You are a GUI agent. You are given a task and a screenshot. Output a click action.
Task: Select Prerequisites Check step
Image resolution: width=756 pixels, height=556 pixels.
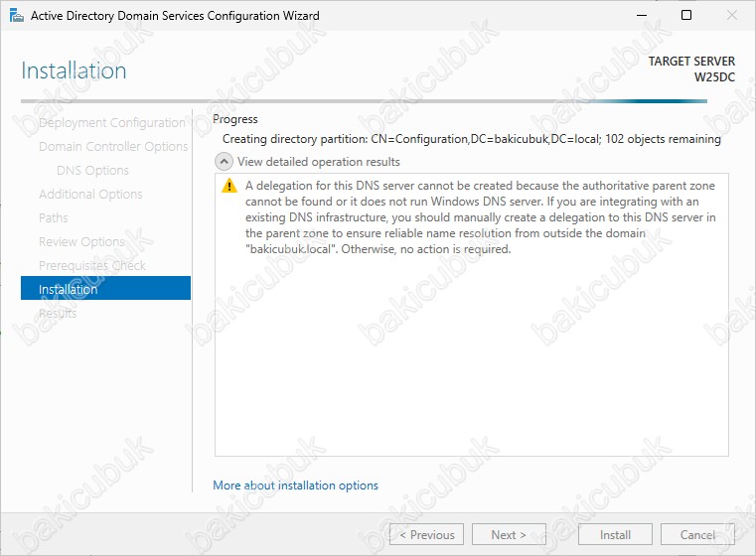pyautogui.click(x=92, y=265)
